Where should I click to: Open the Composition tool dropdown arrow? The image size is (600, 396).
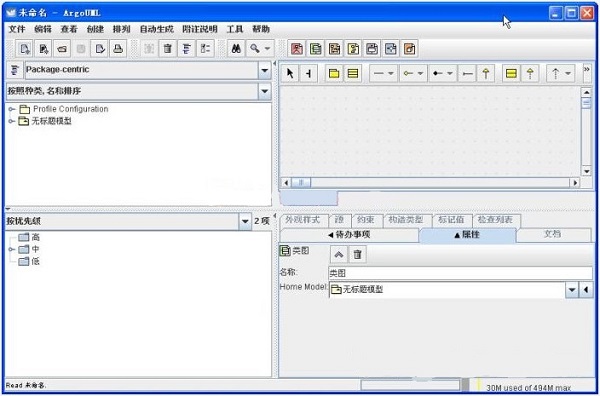click(x=450, y=73)
